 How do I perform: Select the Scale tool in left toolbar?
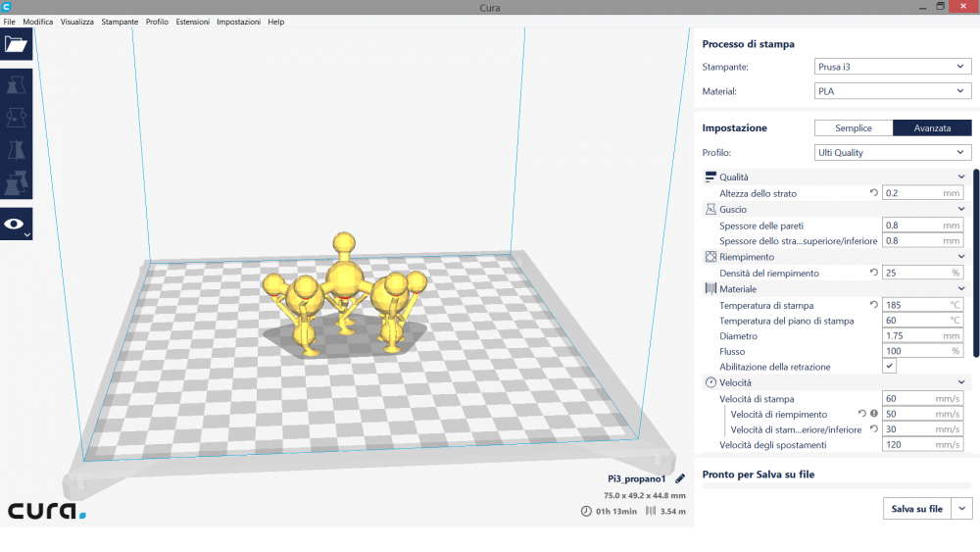pos(16,85)
